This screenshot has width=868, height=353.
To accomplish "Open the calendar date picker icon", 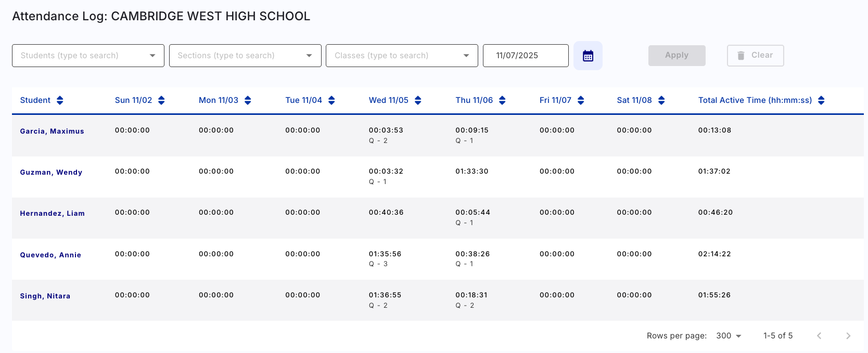I will click(588, 56).
